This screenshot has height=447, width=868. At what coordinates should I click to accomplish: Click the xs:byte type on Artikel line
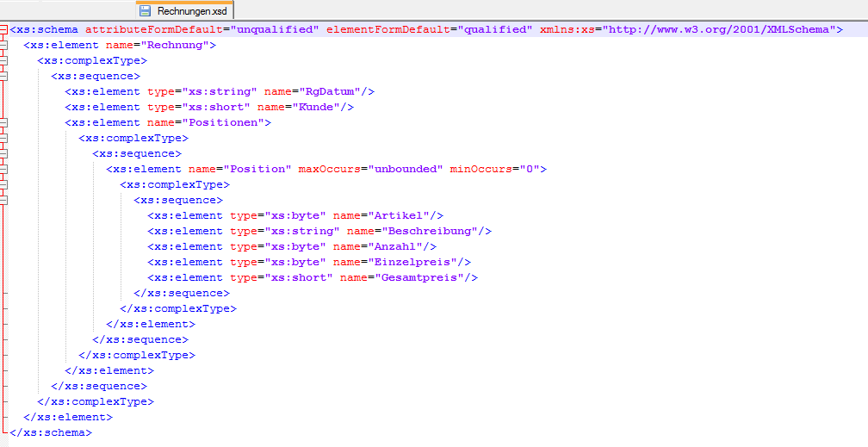tap(295, 215)
